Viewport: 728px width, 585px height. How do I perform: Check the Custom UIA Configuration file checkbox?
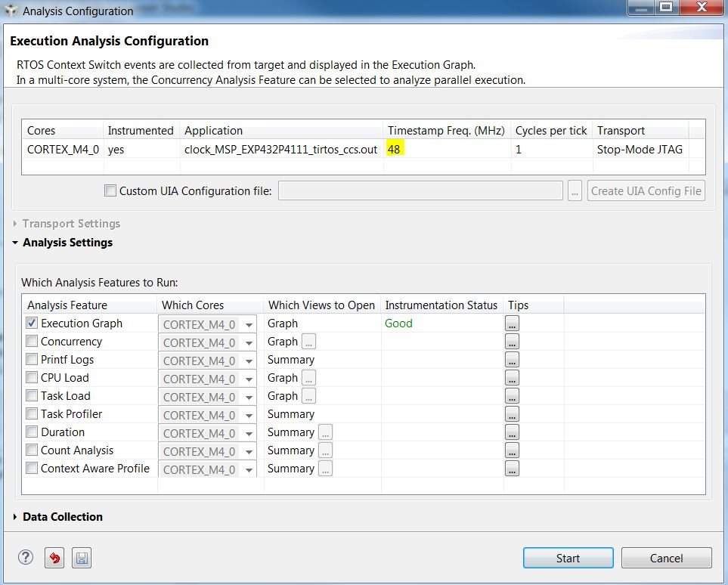110,190
